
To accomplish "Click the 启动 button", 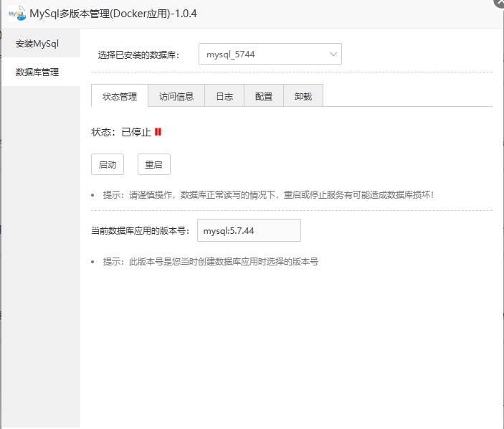I will 108,164.
